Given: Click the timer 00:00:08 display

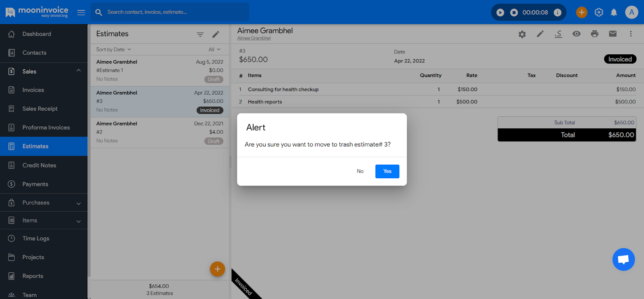Looking at the screenshot, I should [x=535, y=12].
